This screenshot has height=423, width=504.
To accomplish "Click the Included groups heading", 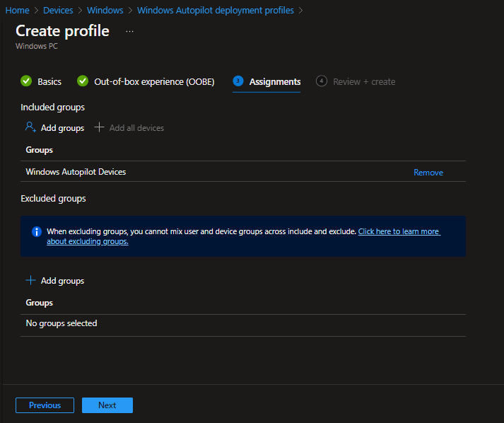I will (x=53, y=107).
